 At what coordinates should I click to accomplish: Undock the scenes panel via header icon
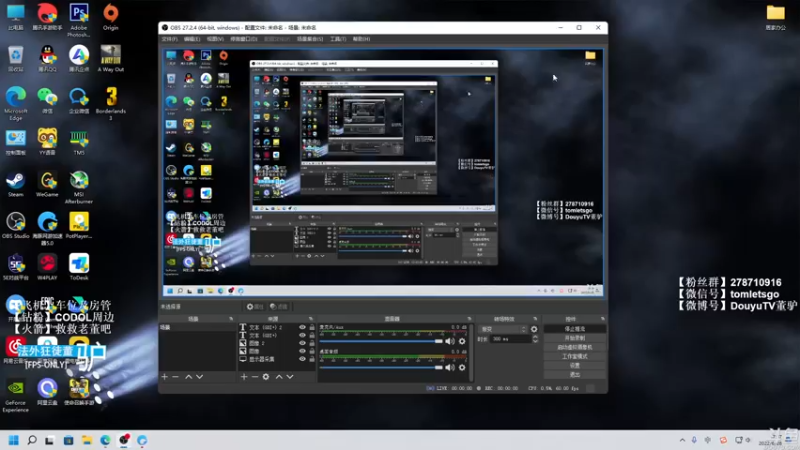pos(231,319)
